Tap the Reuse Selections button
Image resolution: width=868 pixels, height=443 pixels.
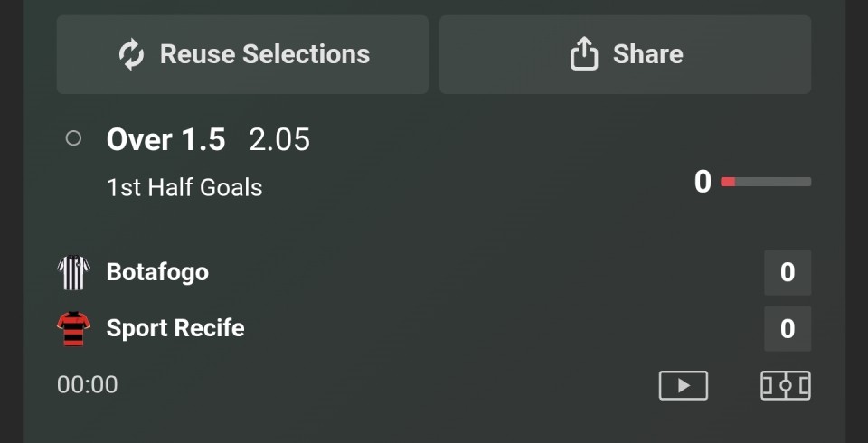point(242,54)
